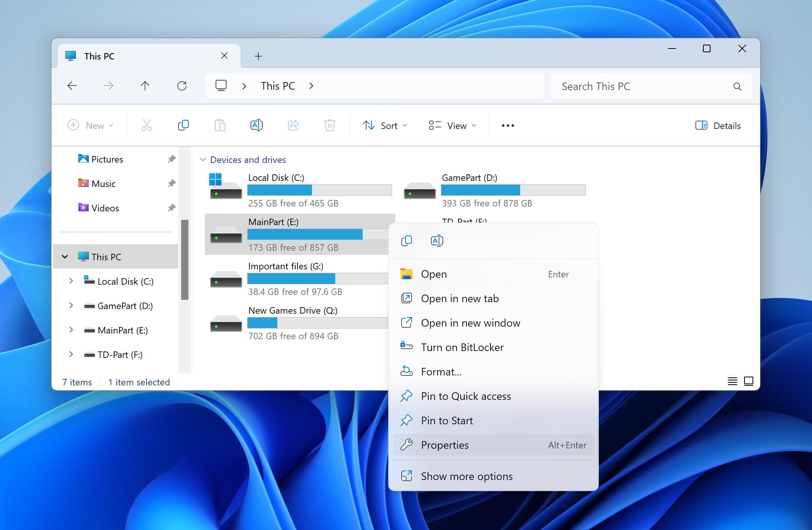
Task: Click '173 GB free of 857 GB' text
Action: [x=293, y=248]
